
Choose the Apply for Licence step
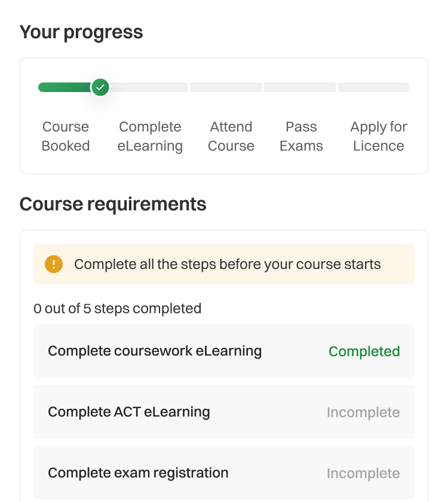378,136
